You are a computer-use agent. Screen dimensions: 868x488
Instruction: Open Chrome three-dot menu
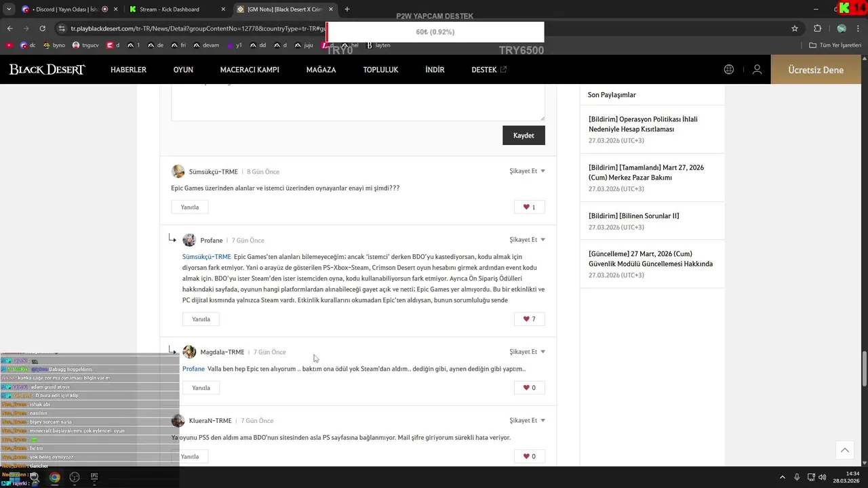(859, 28)
